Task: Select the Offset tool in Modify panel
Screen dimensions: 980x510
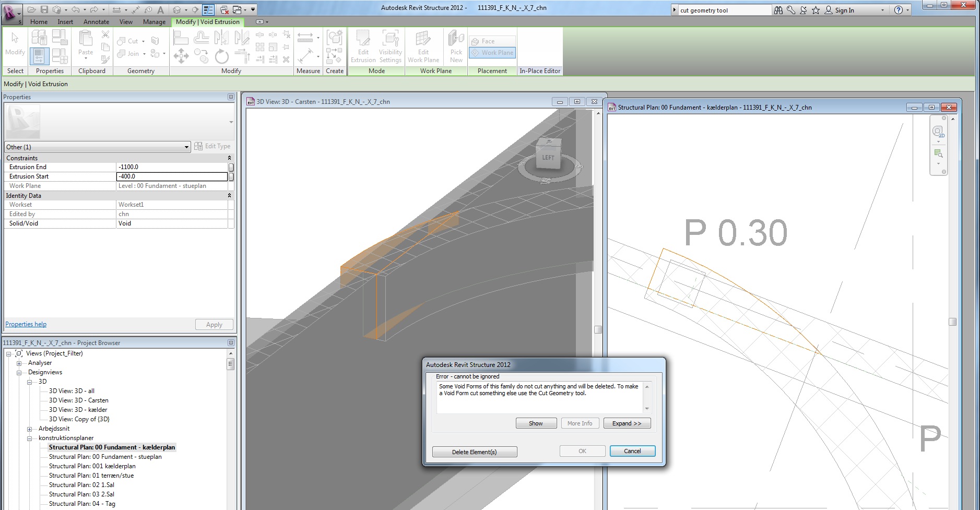Action: click(x=201, y=37)
